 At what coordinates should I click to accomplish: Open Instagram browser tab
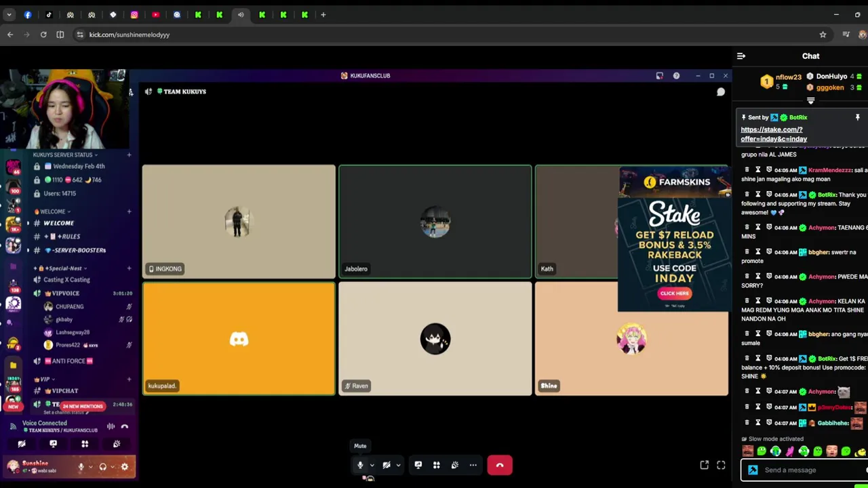pyautogui.click(x=134, y=15)
